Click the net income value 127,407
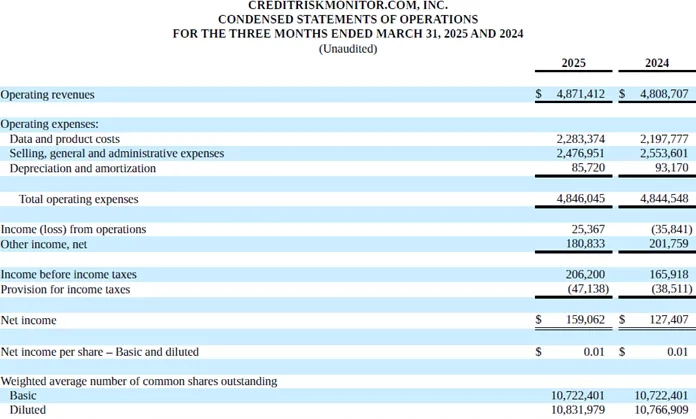 669,320
